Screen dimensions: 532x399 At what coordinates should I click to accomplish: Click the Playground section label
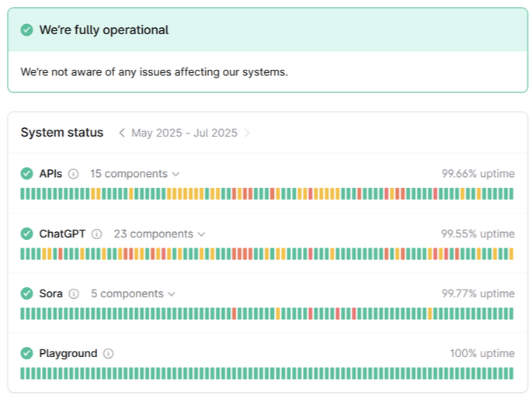(x=68, y=353)
